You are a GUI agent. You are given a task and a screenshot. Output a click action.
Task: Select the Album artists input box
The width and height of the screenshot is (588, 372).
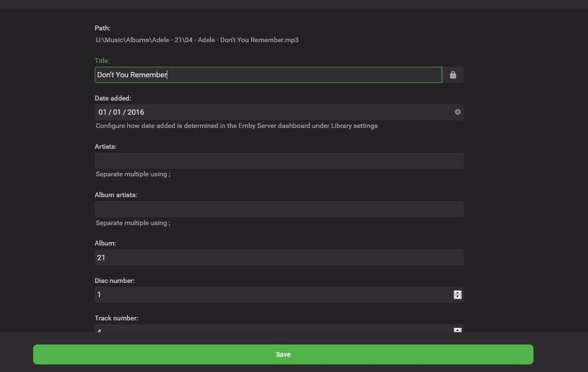pos(279,209)
